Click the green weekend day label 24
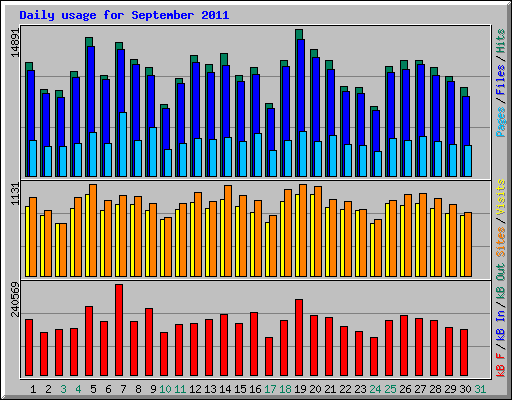This screenshot has width=512, height=400. point(375,389)
